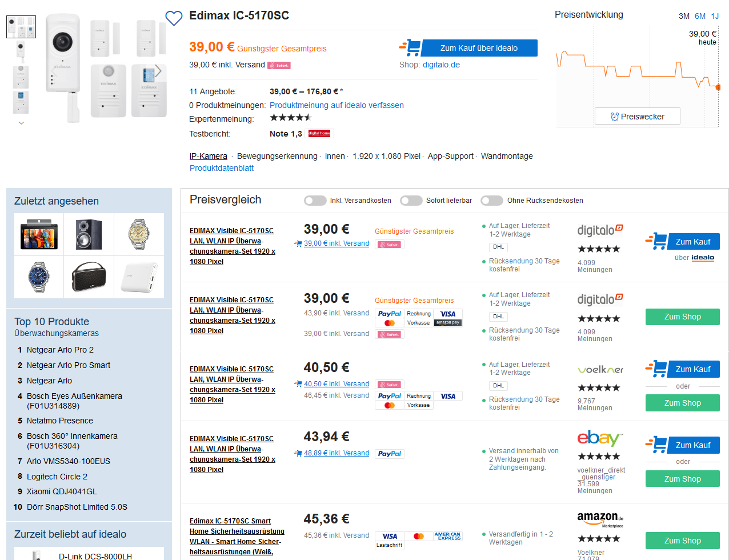Show next product image with right arrow

(158, 71)
